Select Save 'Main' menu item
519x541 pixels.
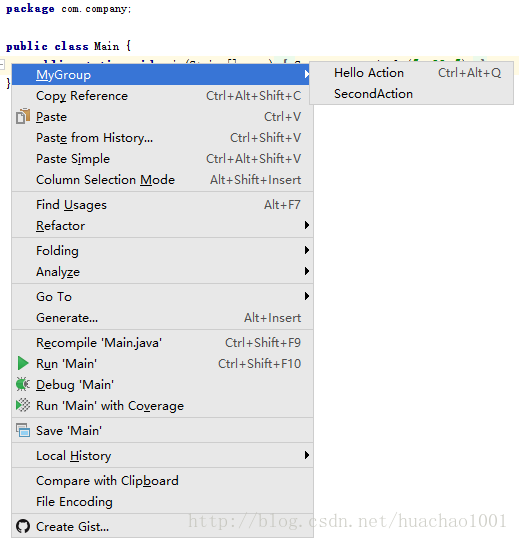[162, 431]
